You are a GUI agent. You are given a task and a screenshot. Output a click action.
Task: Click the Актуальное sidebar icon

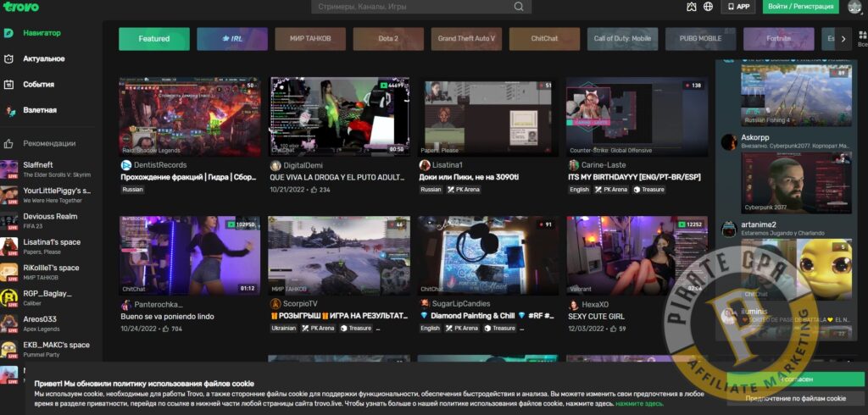8,58
